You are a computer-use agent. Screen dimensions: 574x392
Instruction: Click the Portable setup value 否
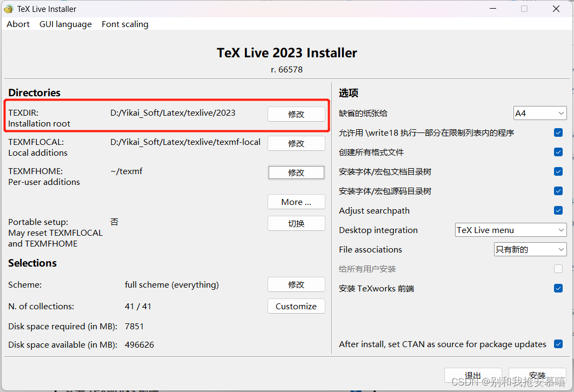pyautogui.click(x=114, y=222)
